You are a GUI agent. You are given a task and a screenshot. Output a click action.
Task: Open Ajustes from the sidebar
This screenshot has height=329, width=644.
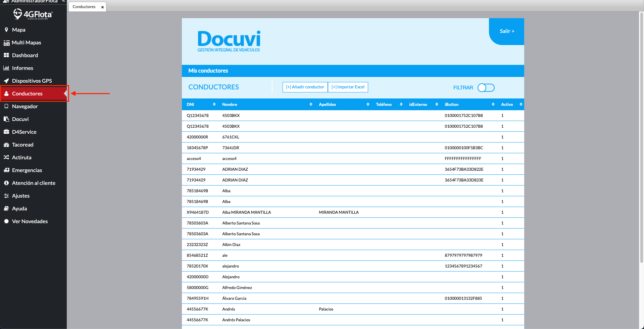33,196
